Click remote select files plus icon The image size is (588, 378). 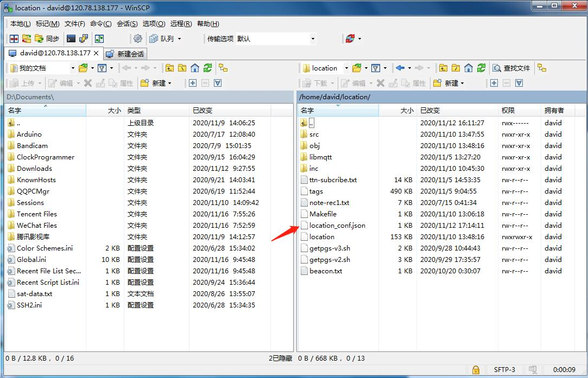(x=494, y=83)
